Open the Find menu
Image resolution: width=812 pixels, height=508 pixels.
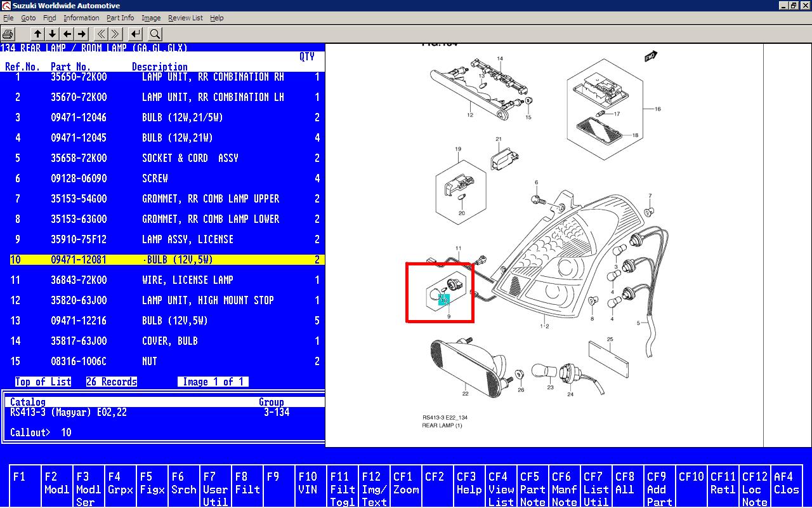[x=49, y=18]
